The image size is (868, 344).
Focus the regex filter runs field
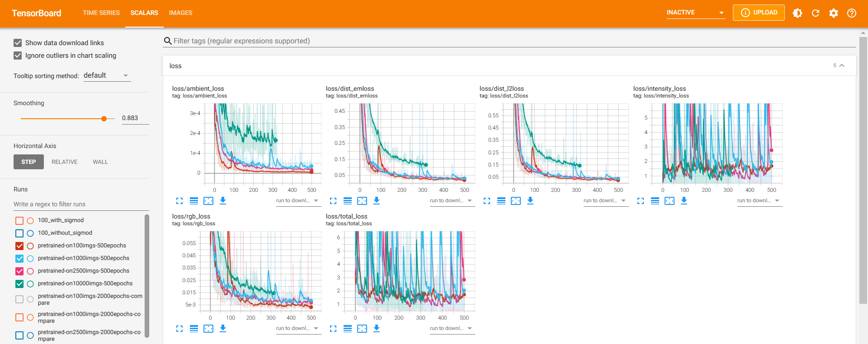click(81, 205)
